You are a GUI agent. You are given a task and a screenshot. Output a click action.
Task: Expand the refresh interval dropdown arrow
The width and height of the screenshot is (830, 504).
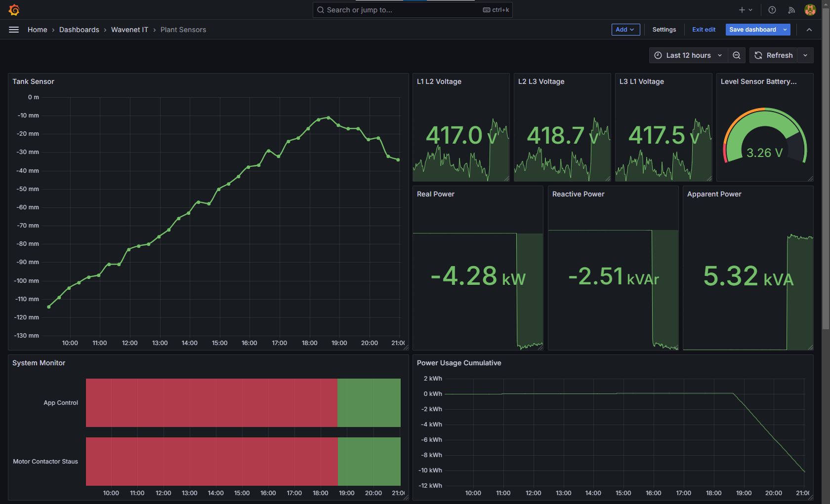point(806,55)
